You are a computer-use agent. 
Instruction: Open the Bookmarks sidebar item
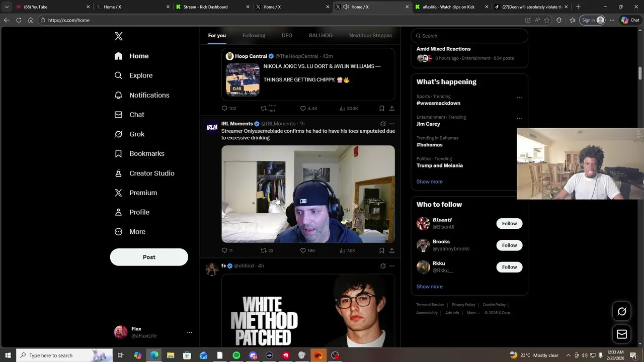140,153
